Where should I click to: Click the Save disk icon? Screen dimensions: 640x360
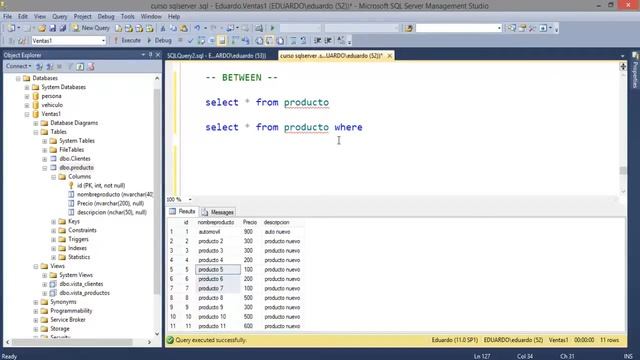tap(53, 28)
